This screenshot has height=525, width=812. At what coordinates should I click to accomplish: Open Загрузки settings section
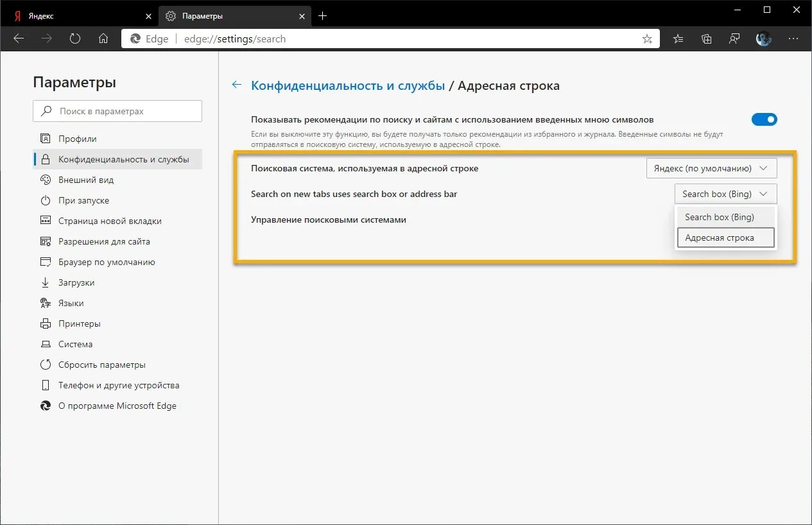coord(117,282)
